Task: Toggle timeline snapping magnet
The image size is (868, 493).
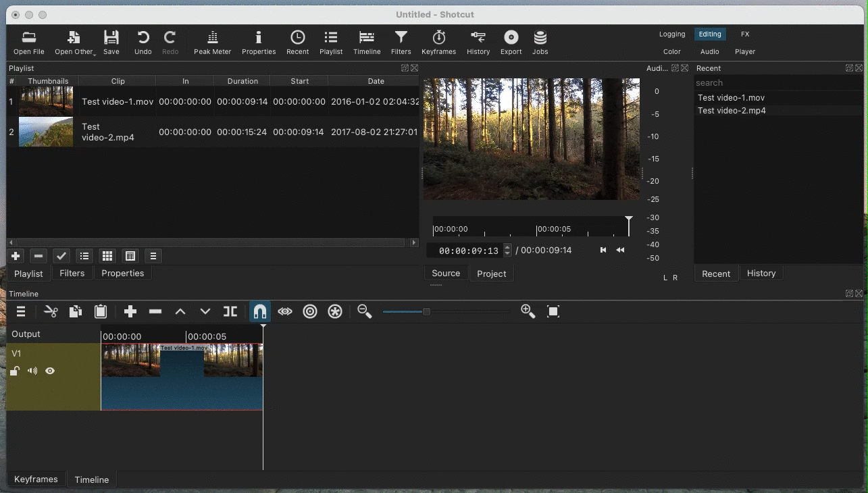Action: [259, 311]
